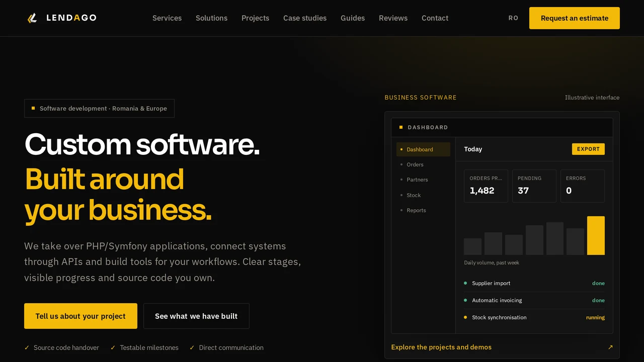
Task: Click the Source code handover text
Action: point(66,347)
